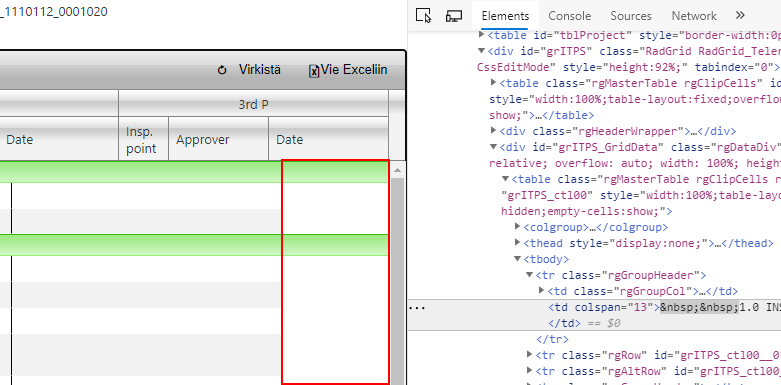Switch to the Elements tab
781x385 pixels.
pyautogui.click(x=505, y=16)
